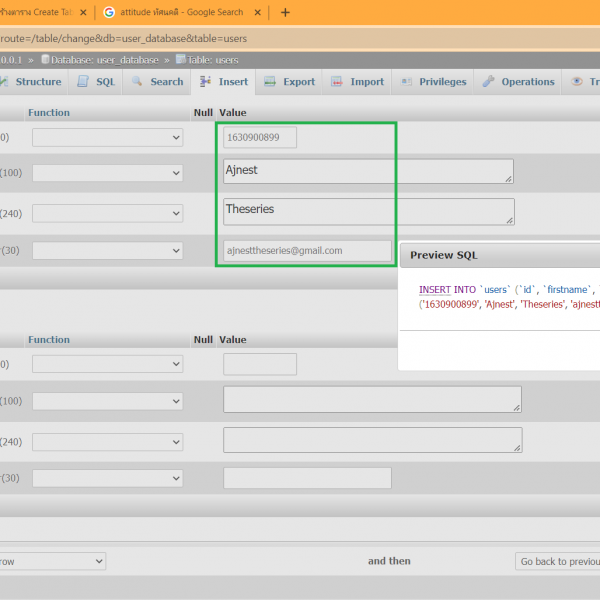Click the SQL tab icon
The width and height of the screenshot is (600, 600).
(84, 82)
